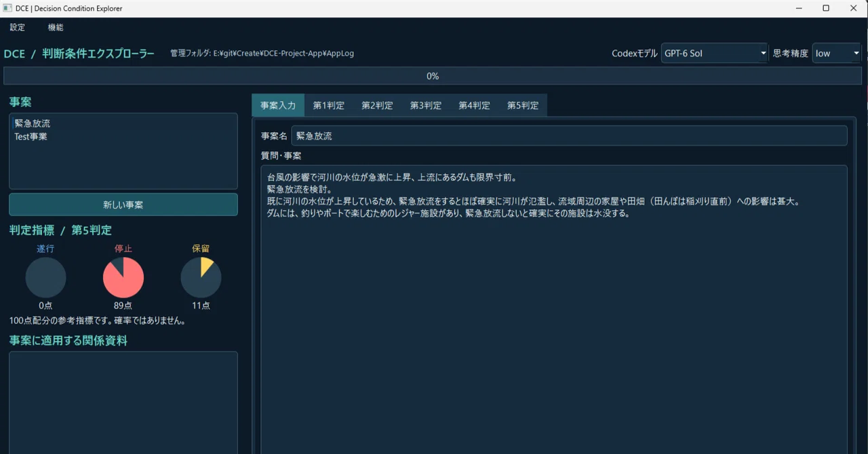Click the DCE / 判断条件エクスプローラー title

[x=79, y=54]
